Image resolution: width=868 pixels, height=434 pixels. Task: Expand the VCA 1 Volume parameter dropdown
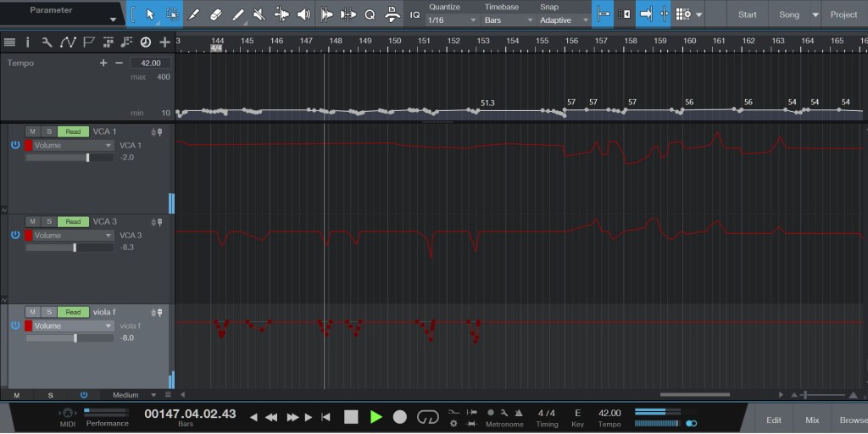(73, 145)
